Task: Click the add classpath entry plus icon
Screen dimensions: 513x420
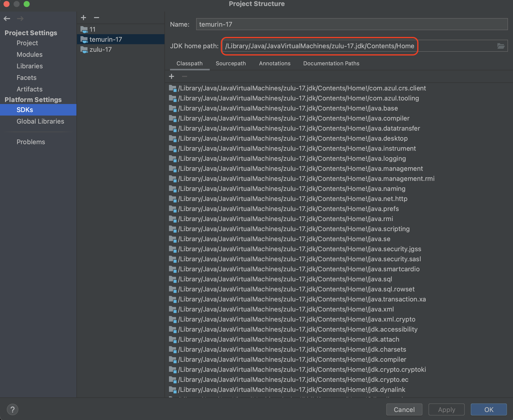Action: pyautogui.click(x=172, y=76)
